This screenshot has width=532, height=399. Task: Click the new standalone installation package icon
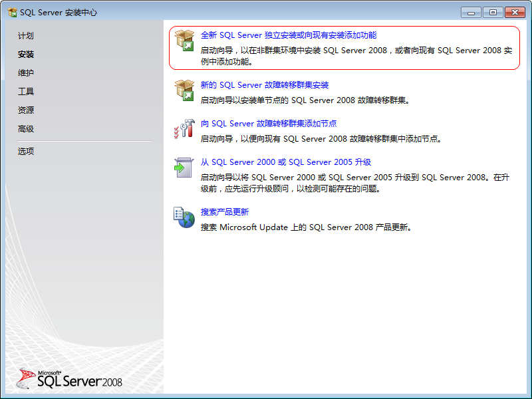(x=184, y=41)
